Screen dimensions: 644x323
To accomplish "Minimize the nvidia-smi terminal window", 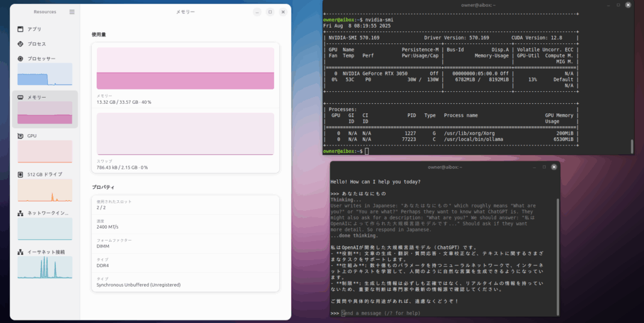I will [x=609, y=5].
